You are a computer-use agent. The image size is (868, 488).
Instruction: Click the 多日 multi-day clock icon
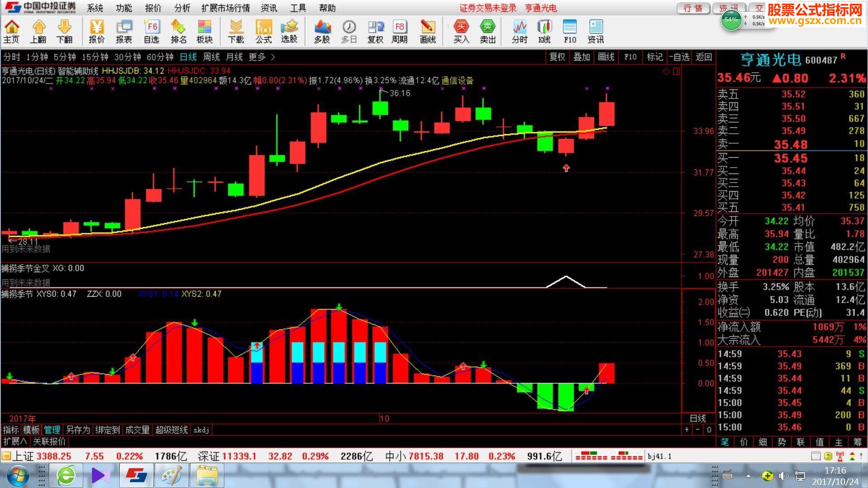click(x=349, y=32)
